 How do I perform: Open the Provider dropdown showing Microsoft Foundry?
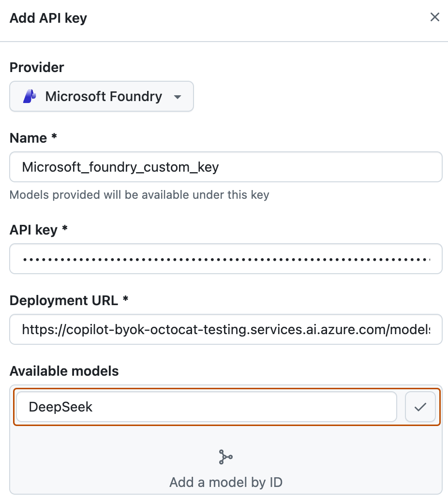click(102, 96)
